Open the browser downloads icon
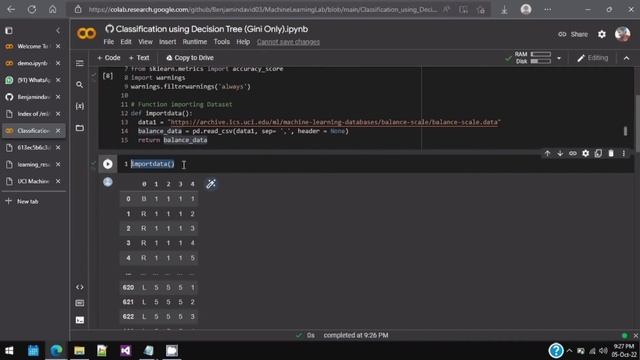Image resolution: width=640 pixels, height=360 pixels. [x=504, y=10]
